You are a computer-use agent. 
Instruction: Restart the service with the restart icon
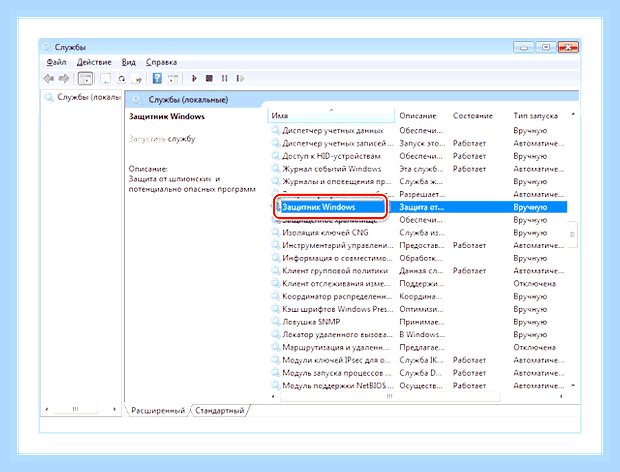tap(240, 79)
